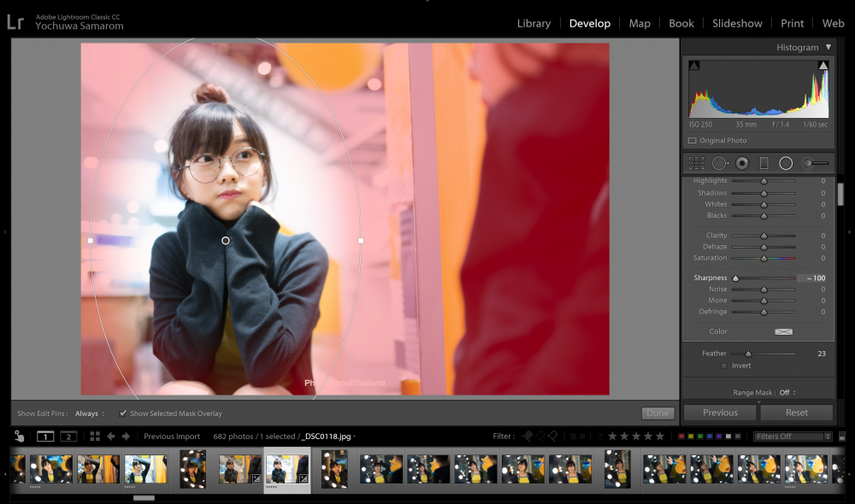
Task: Open the Slideshow module
Action: click(737, 23)
